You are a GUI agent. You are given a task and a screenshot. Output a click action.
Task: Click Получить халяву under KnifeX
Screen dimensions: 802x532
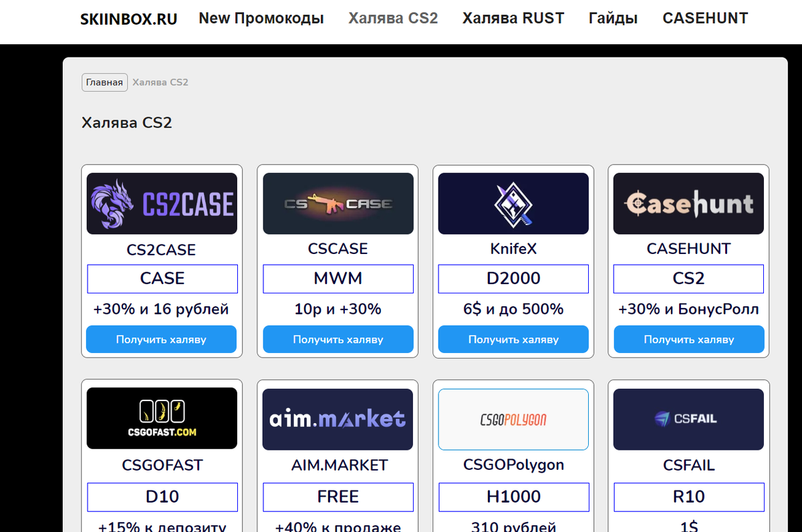(513, 340)
